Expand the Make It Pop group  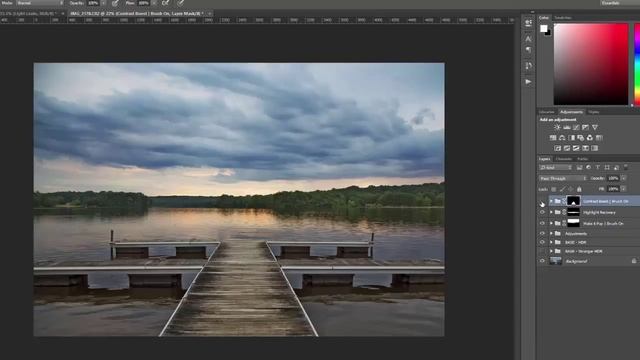(x=551, y=223)
